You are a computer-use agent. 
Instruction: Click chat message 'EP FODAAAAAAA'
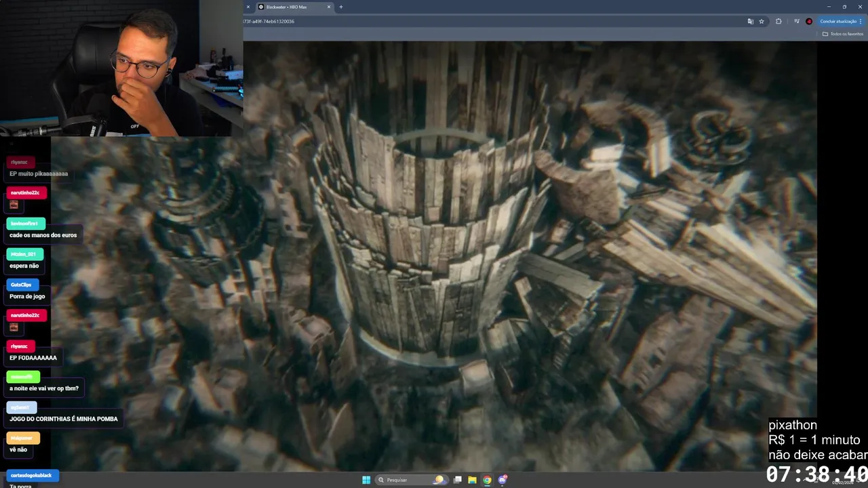click(x=33, y=358)
